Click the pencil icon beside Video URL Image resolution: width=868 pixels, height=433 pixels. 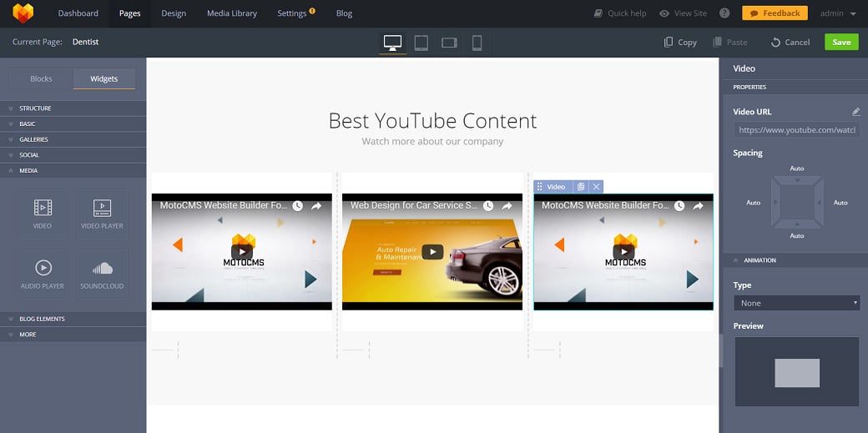[x=855, y=112]
